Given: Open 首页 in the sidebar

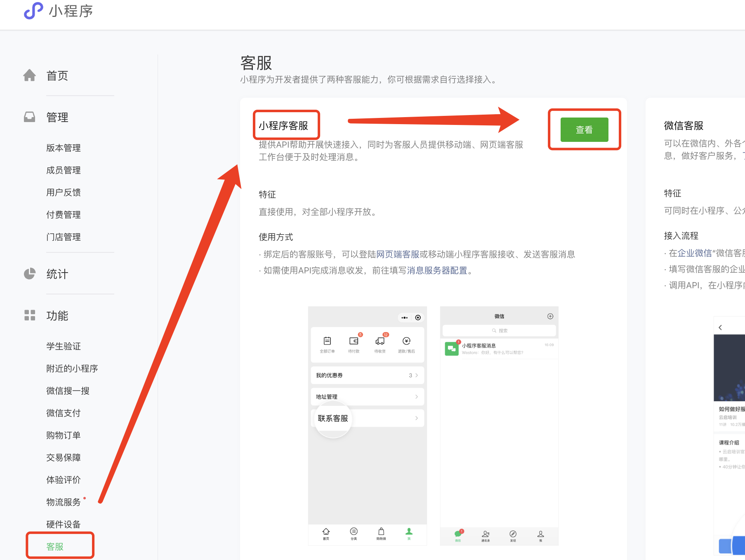Looking at the screenshot, I should (x=57, y=76).
